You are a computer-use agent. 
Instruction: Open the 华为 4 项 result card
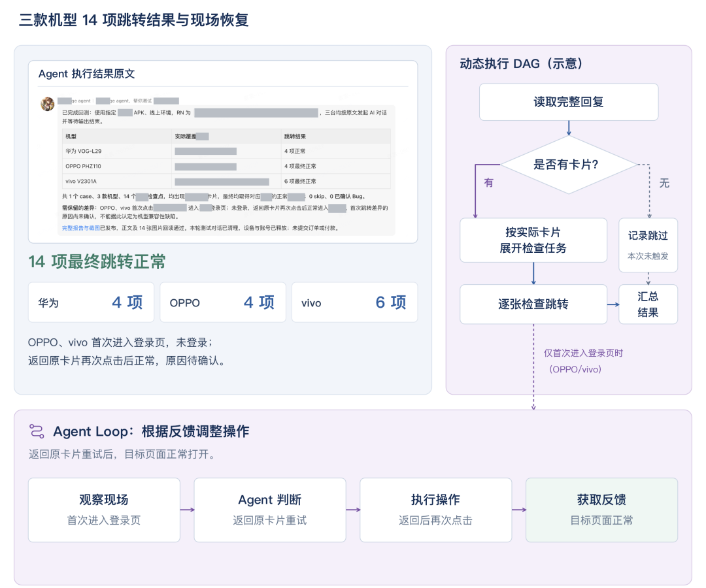91,302
